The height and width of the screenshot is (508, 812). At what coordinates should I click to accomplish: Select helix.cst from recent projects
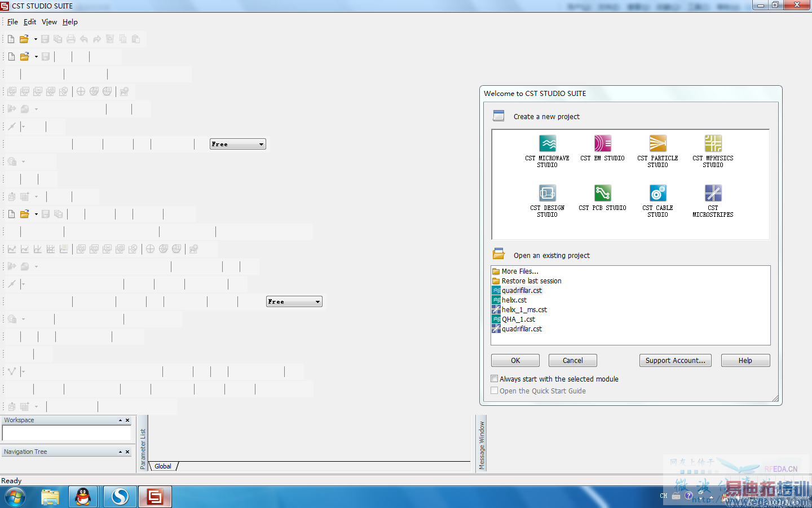(x=514, y=300)
